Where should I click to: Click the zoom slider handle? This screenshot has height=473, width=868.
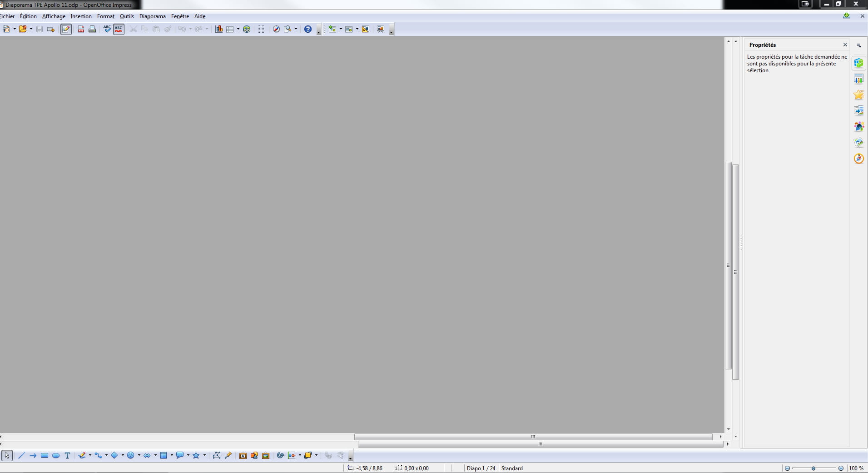pos(813,468)
